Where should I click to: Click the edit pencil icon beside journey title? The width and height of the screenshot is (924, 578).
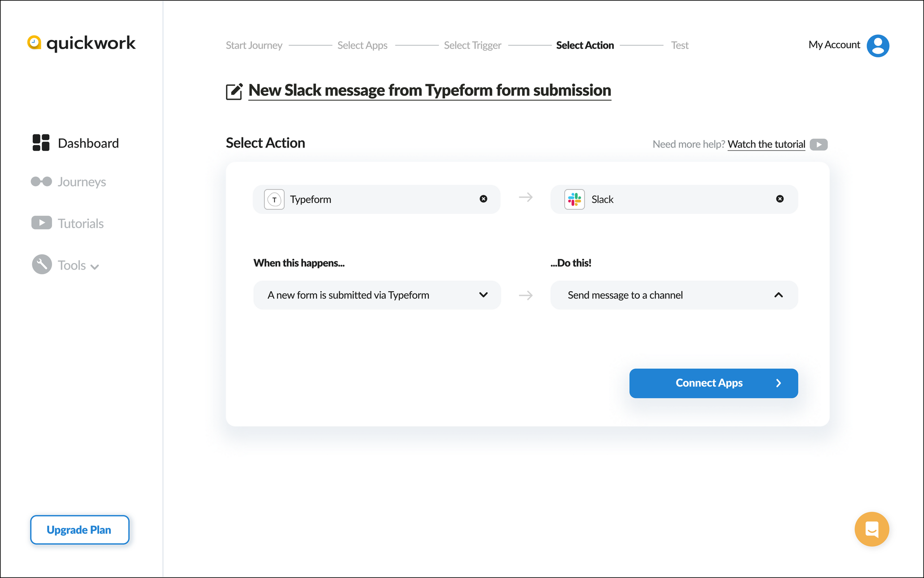click(x=234, y=91)
